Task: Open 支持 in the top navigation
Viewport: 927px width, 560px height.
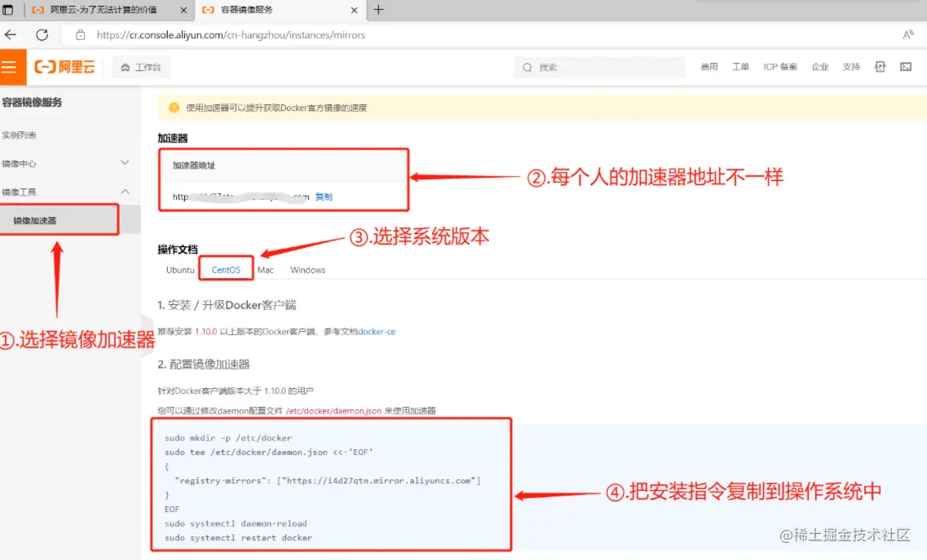Action: pos(850,67)
